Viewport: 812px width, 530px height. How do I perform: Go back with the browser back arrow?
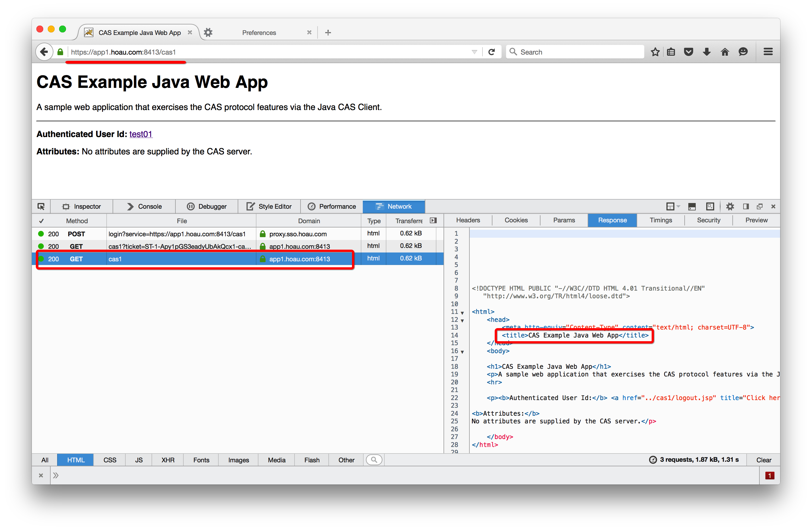44,52
